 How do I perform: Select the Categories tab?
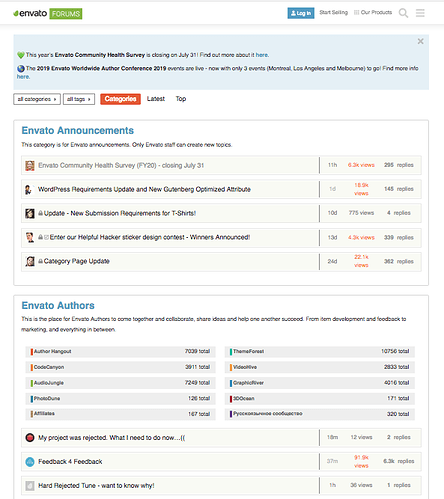point(120,99)
